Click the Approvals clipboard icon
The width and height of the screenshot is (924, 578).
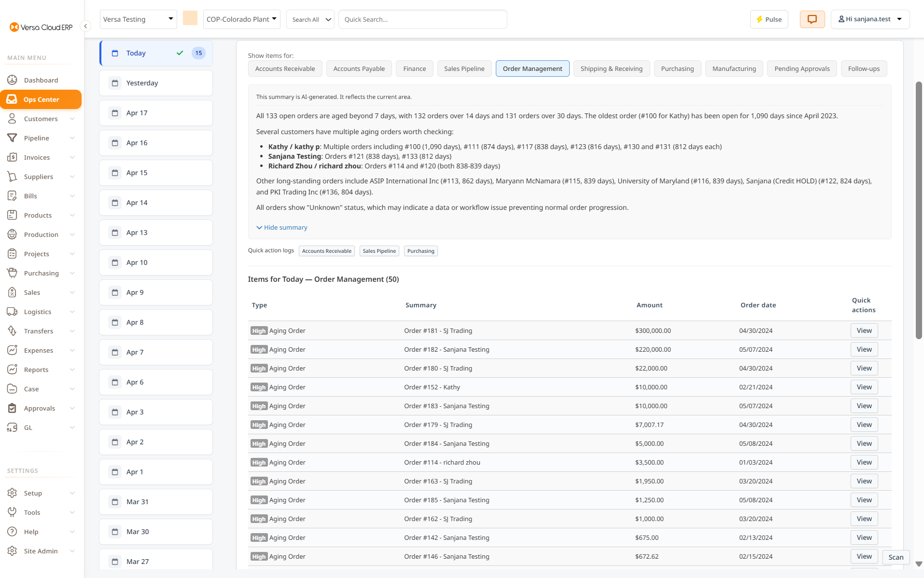pos(13,408)
